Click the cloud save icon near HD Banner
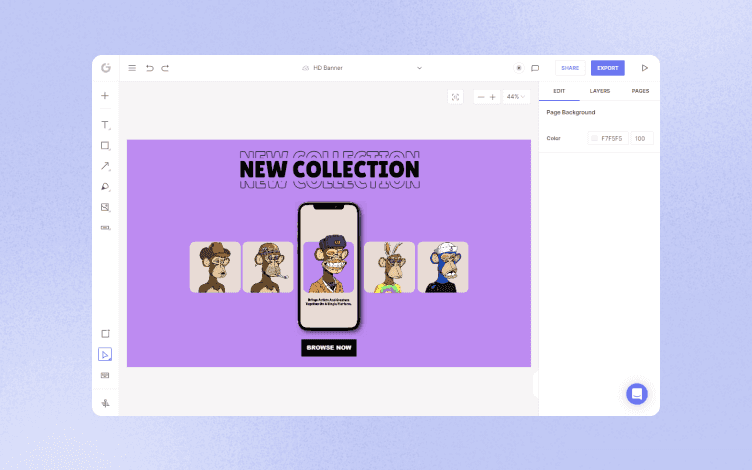The image size is (752, 470). click(x=305, y=68)
